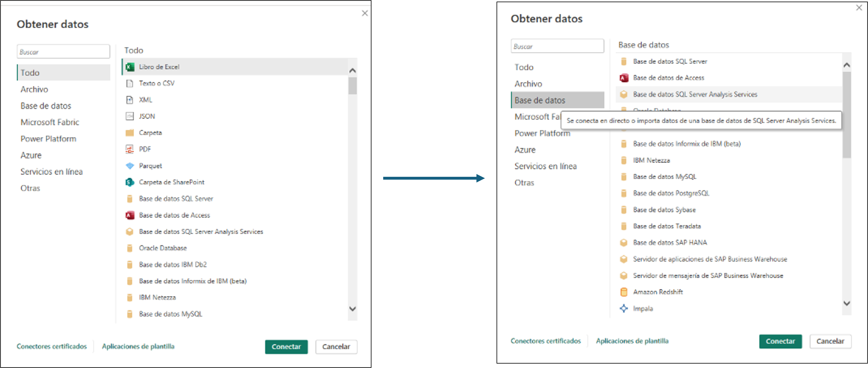Click the XML file icon in left dialog
This screenshot has width=868, height=368.
tap(130, 100)
